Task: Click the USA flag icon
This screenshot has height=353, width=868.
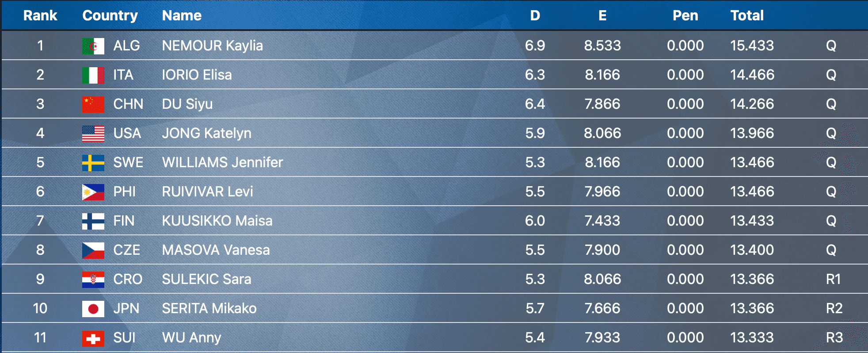Action: click(x=93, y=134)
